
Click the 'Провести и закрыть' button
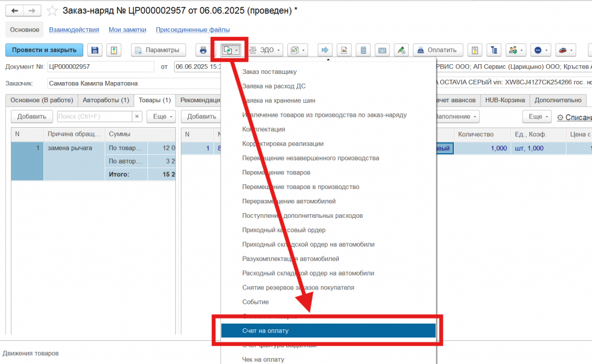(45, 50)
